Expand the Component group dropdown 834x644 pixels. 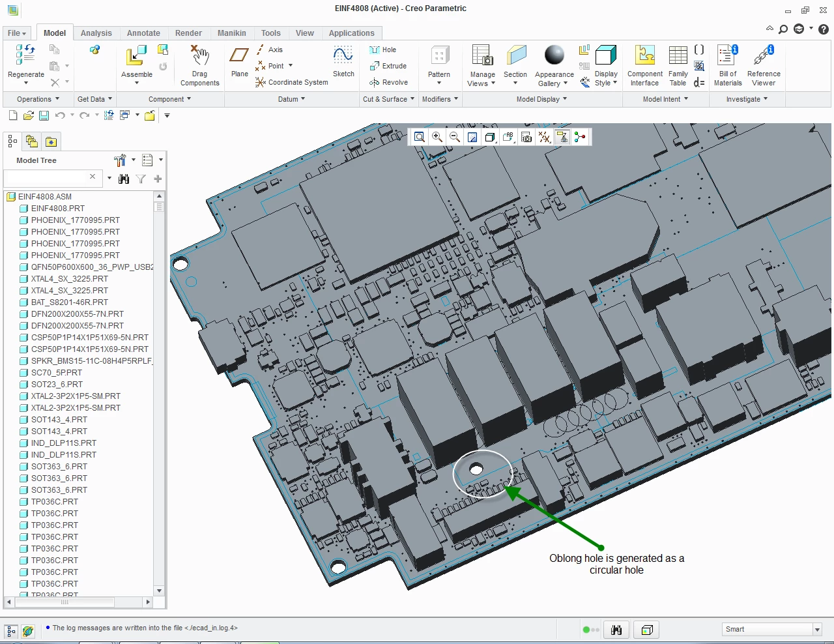coord(169,99)
